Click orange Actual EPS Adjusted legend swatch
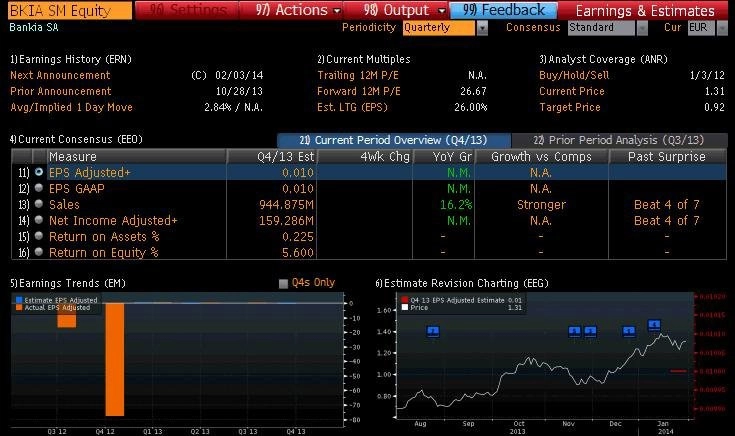 [19, 308]
